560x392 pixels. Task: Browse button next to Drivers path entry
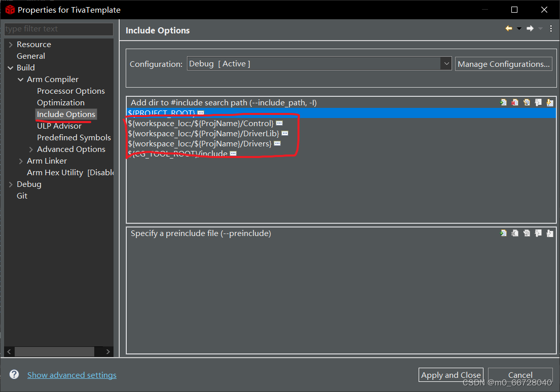(277, 143)
